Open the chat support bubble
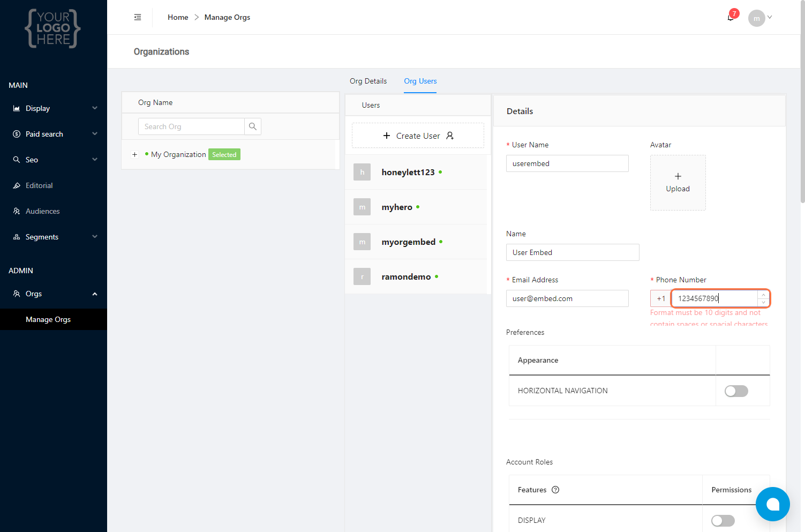This screenshot has width=805, height=532. tap(772, 504)
